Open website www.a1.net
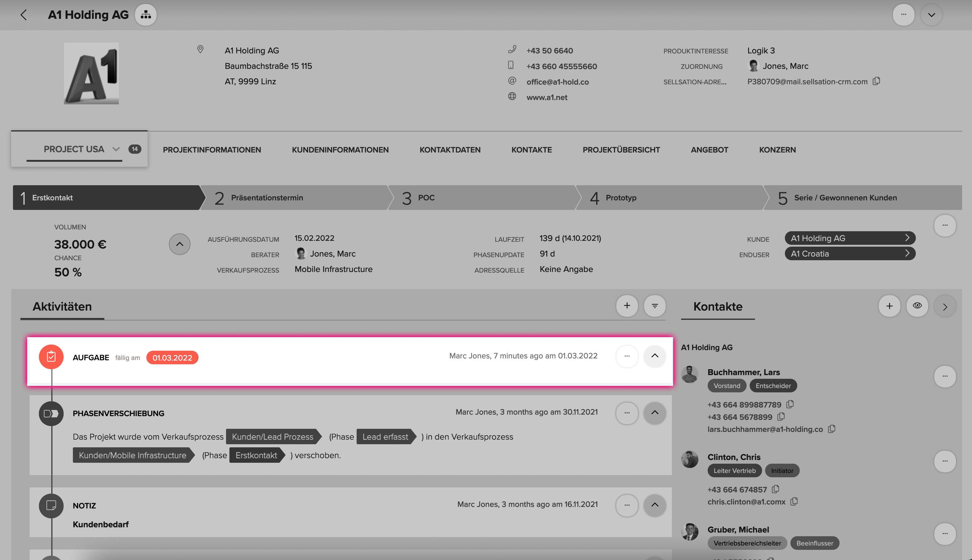The image size is (972, 560). click(547, 97)
